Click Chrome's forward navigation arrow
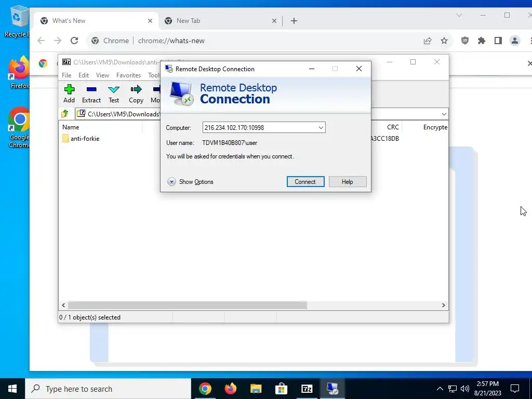The height and width of the screenshot is (399, 532). (58, 41)
